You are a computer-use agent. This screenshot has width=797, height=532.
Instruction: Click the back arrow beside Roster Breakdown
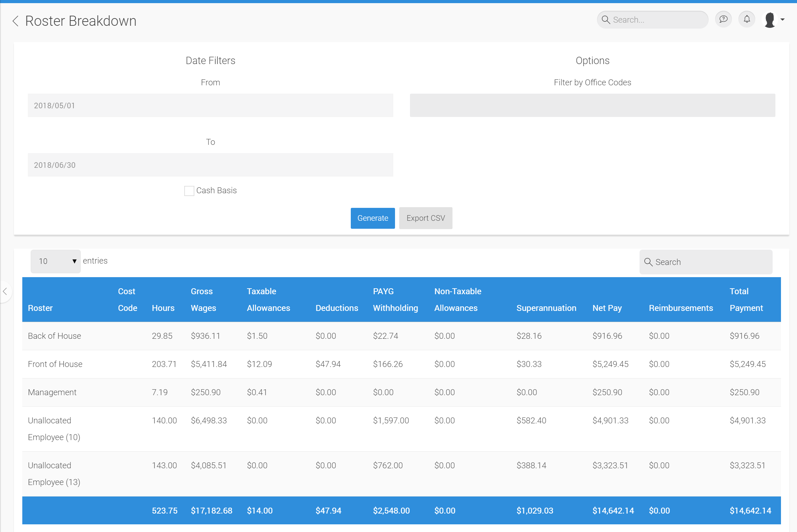(15, 21)
